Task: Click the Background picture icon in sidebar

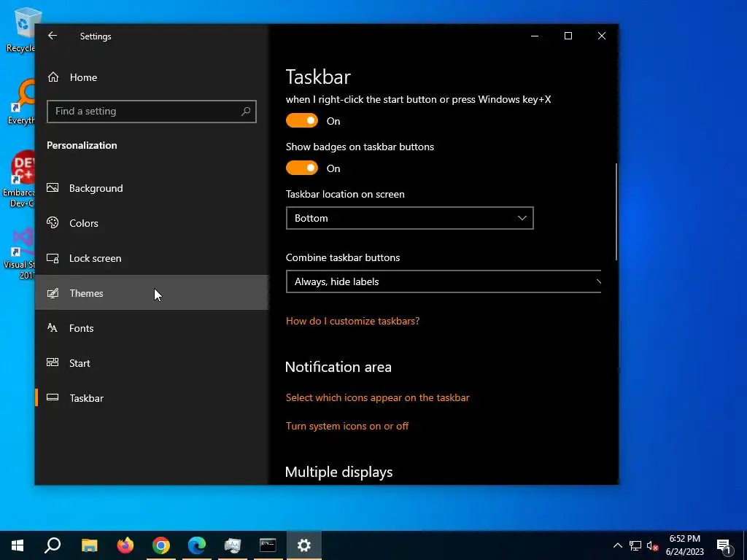Action: tap(53, 187)
